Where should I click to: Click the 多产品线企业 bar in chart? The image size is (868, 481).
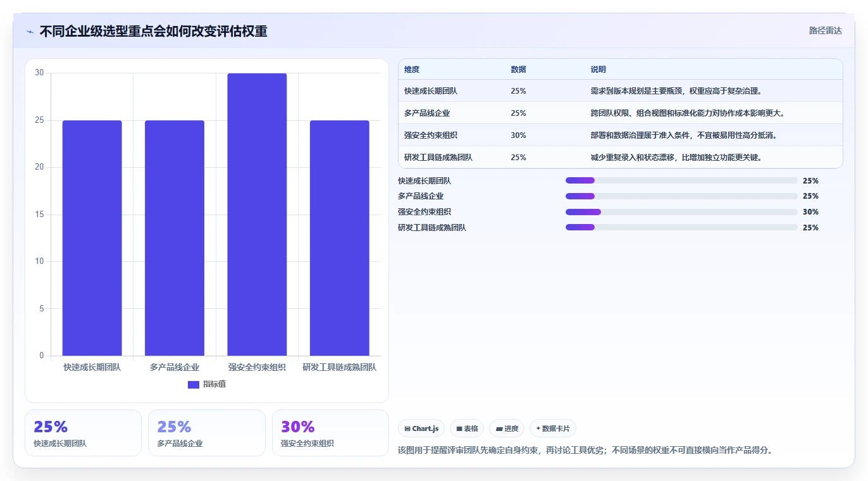point(175,238)
